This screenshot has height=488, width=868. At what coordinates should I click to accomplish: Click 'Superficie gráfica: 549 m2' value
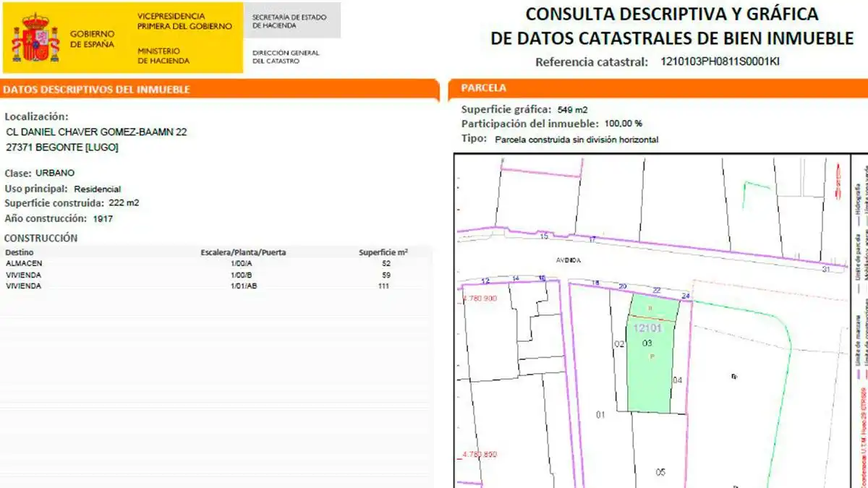pyautogui.click(x=572, y=110)
